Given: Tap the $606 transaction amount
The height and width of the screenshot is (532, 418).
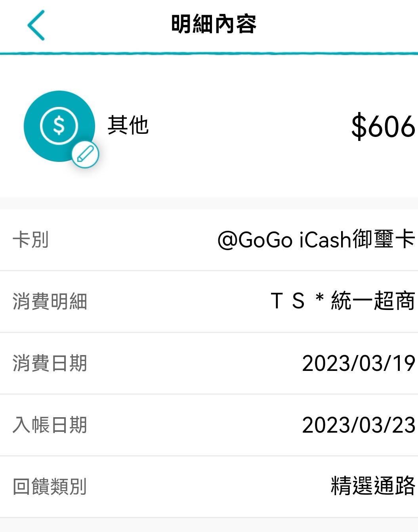Looking at the screenshot, I should tap(383, 127).
